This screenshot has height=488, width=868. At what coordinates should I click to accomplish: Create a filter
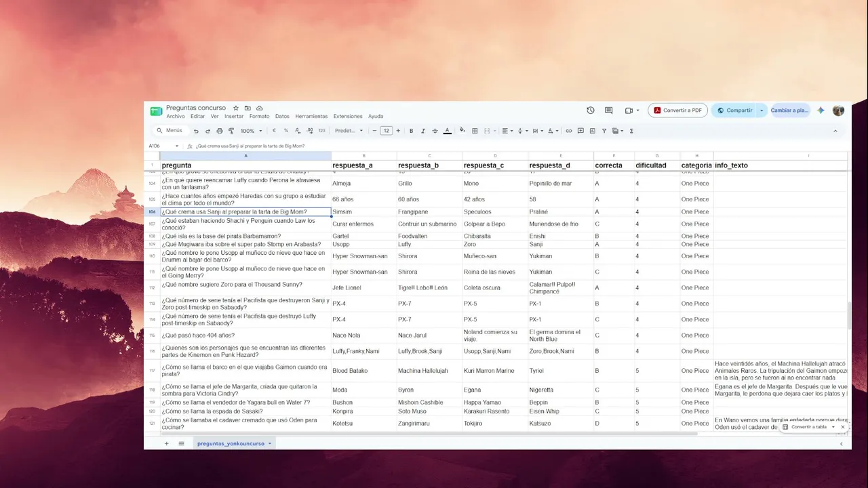[x=604, y=131]
